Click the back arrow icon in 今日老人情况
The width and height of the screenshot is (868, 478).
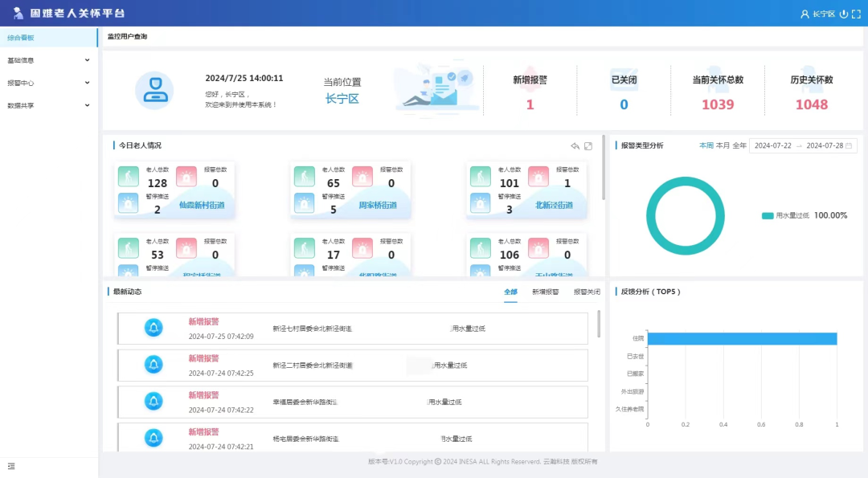pos(575,146)
